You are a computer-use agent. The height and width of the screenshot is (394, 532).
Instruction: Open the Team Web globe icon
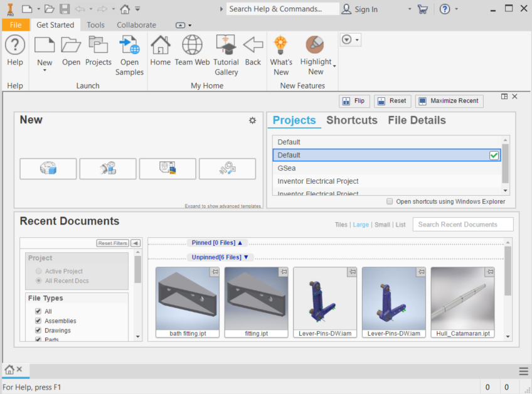[x=192, y=45]
